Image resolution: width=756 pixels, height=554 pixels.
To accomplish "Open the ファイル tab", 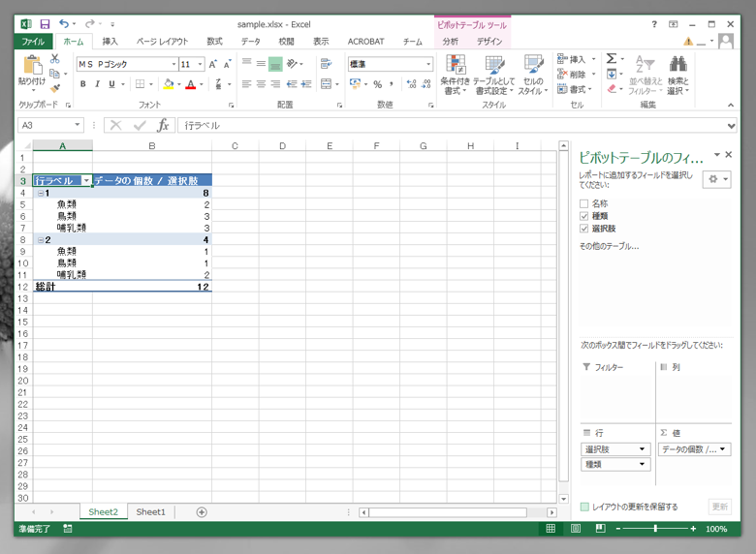I will (x=33, y=42).
